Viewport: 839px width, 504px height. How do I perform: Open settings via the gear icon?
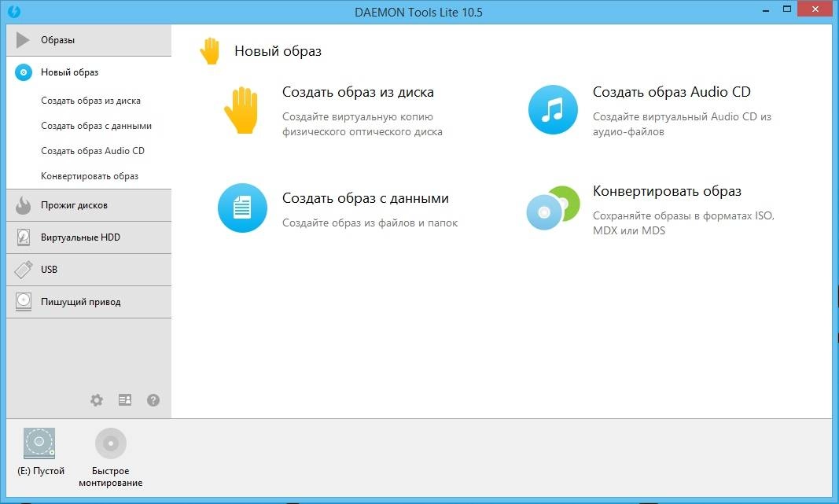click(x=96, y=399)
